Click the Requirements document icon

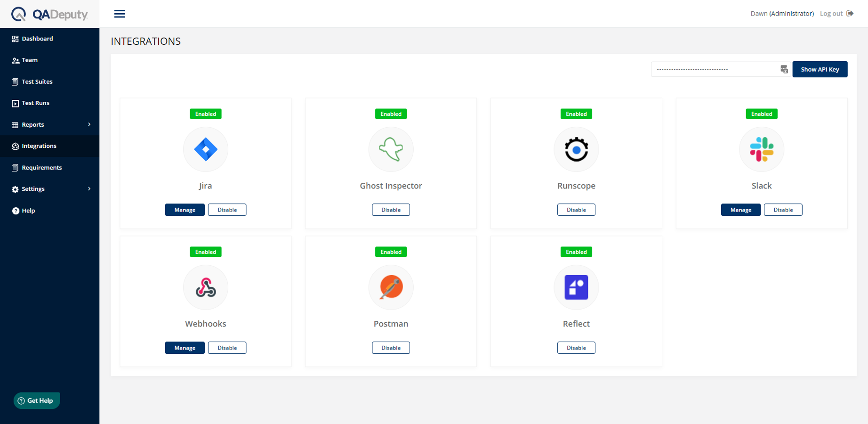(15, 168)
